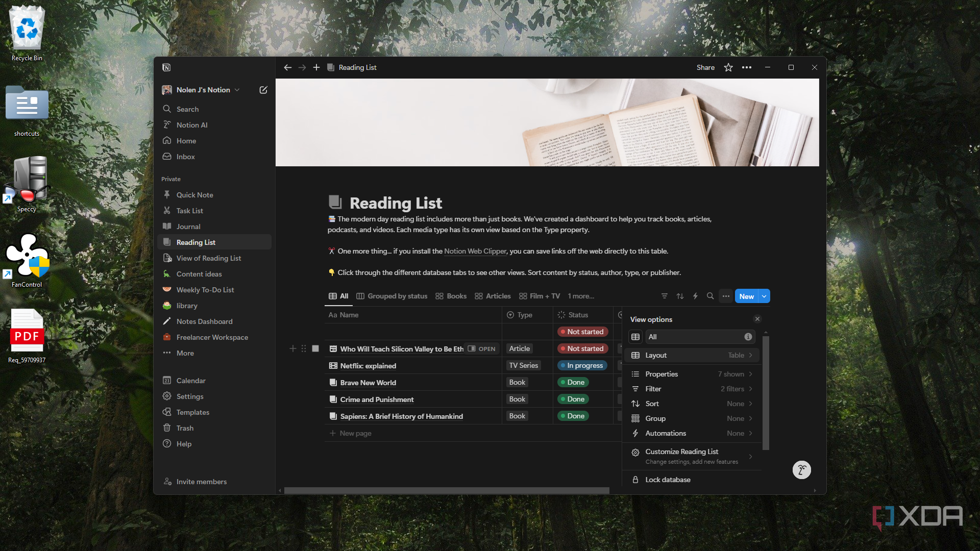
Task: Open the Group option in View options
Action: (692, 418)
